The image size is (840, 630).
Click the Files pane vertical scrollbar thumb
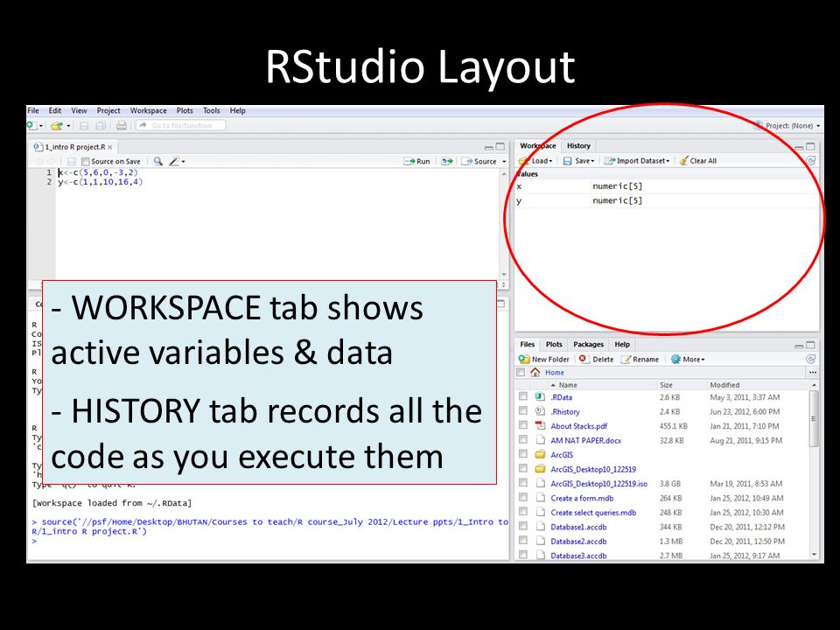click(813, 418)
